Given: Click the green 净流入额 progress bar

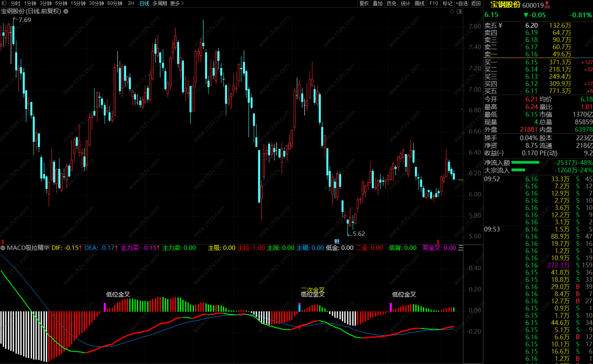Looking at the screenshot, I should point(525,162).
